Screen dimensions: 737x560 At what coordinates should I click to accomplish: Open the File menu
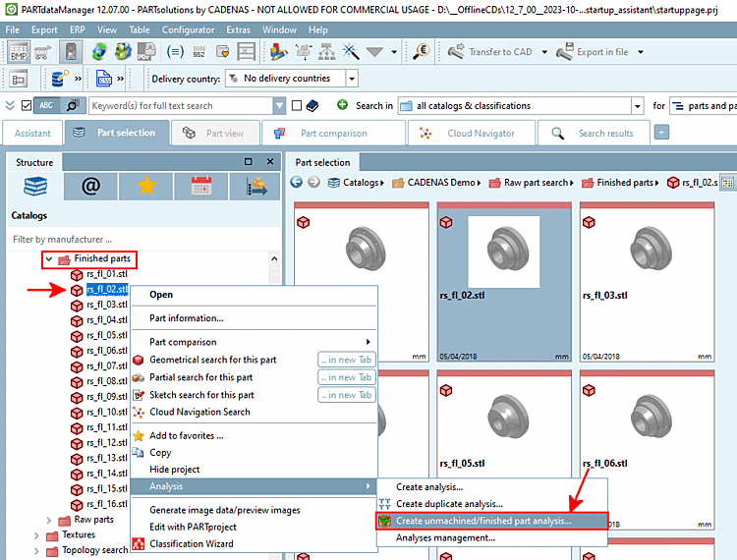pyautogui.click(x=12, y=29)
